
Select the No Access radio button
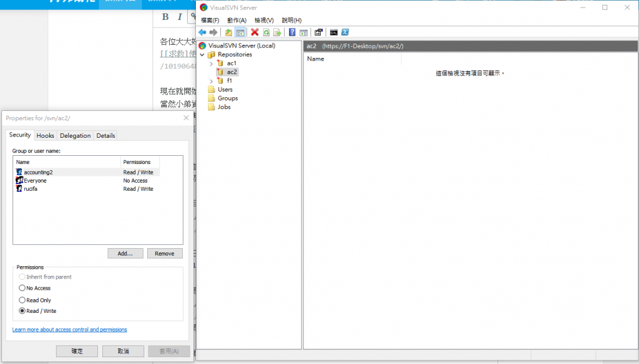coord(22,288)
